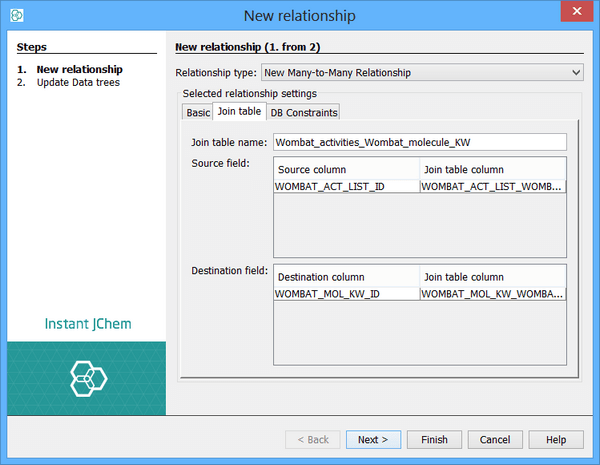Image resolution: width=600 pixels, height=465 pixels.
Task: Close the New relationship dialog
Action: (576, 15)
